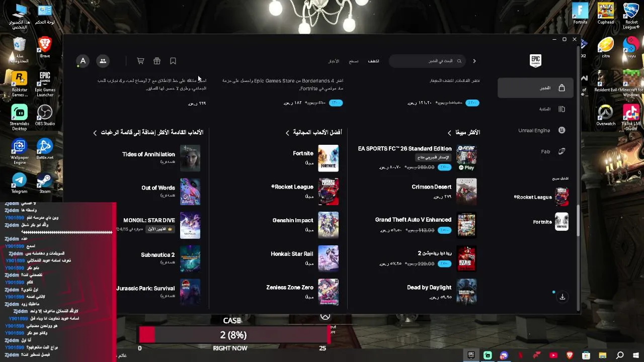Viewport: 644px width, 362px height.
Task: Open Genshin Impact free game listing
Action: [x=305, y=225]
